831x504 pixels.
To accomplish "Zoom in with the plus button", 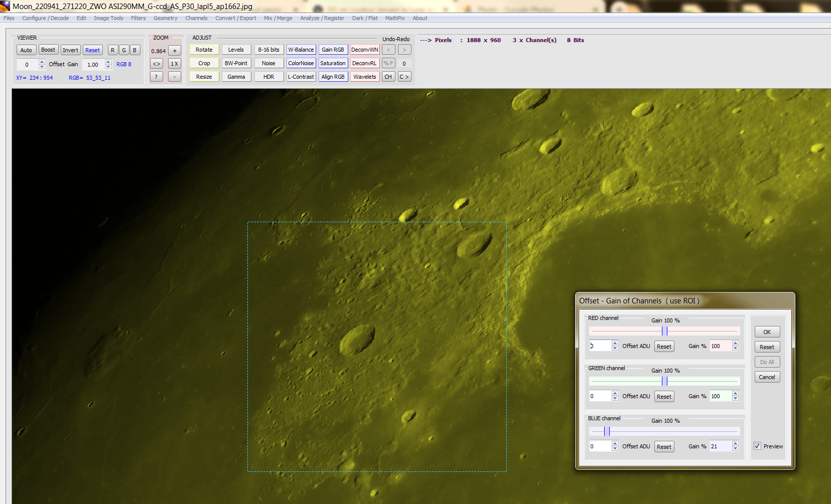I will [175, 51].
